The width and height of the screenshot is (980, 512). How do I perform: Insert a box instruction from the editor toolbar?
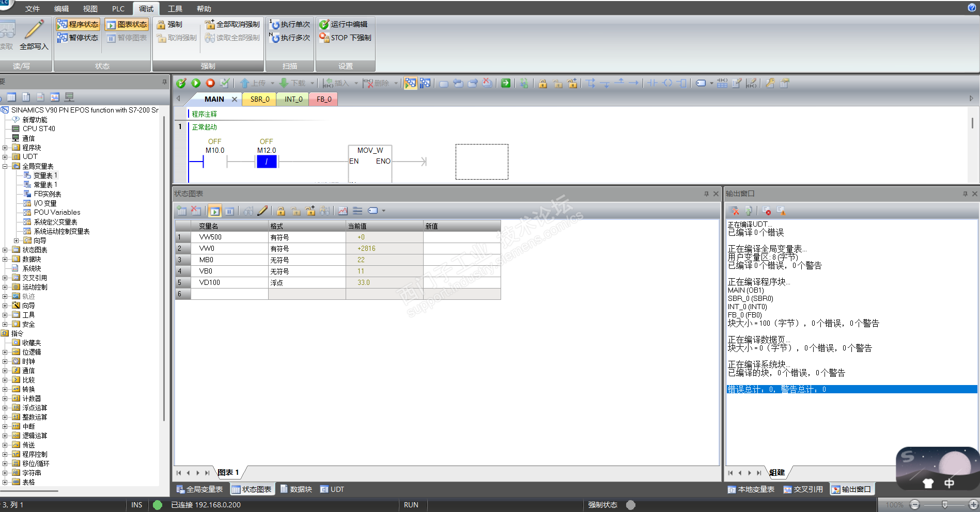click(682, 83)
